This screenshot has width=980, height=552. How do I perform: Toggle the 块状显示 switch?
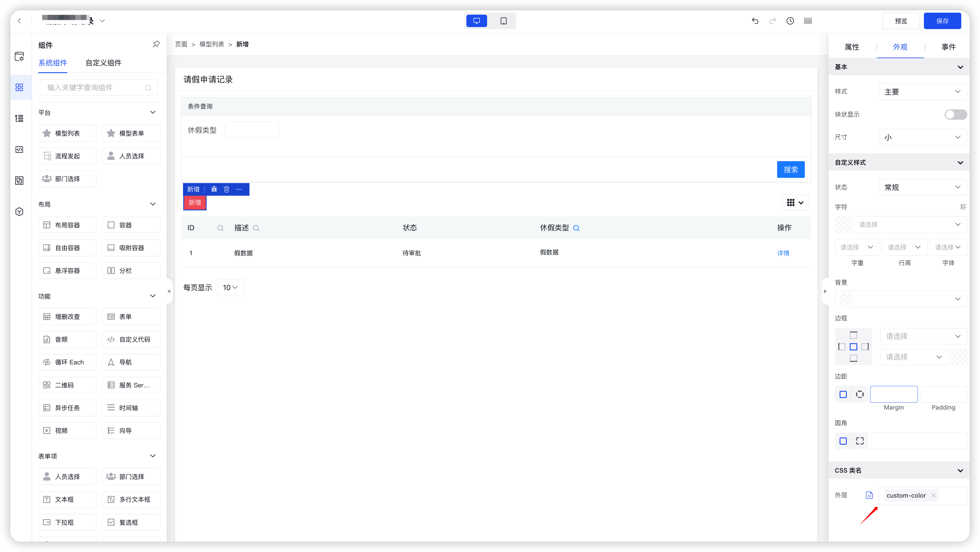click(955, 115)
